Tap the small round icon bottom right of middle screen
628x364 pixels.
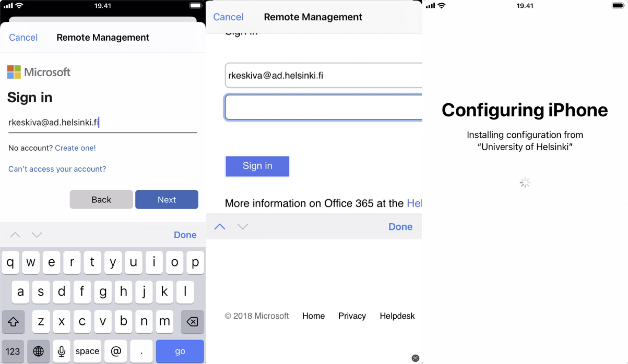415,358
